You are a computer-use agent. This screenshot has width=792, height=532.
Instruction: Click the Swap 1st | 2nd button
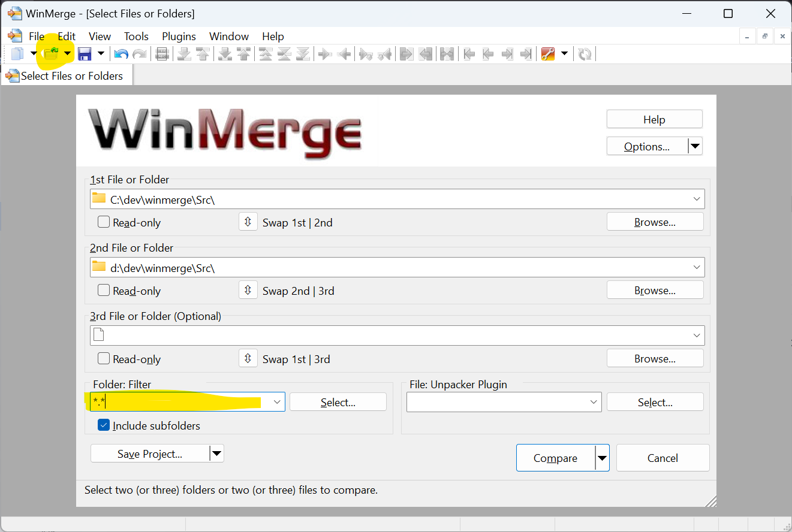click(248, 222)
